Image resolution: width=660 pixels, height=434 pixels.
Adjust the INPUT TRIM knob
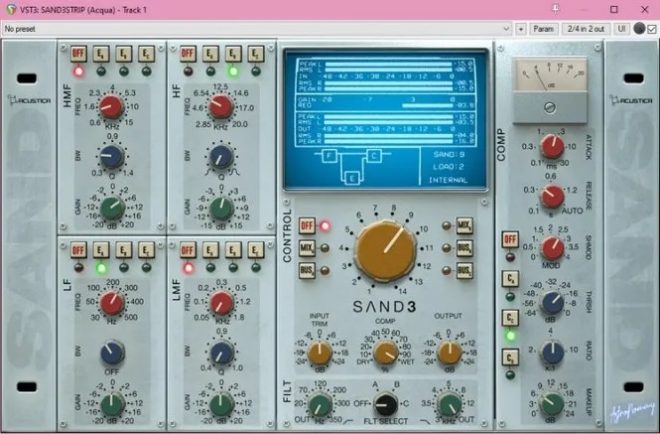tap(319, 353)
